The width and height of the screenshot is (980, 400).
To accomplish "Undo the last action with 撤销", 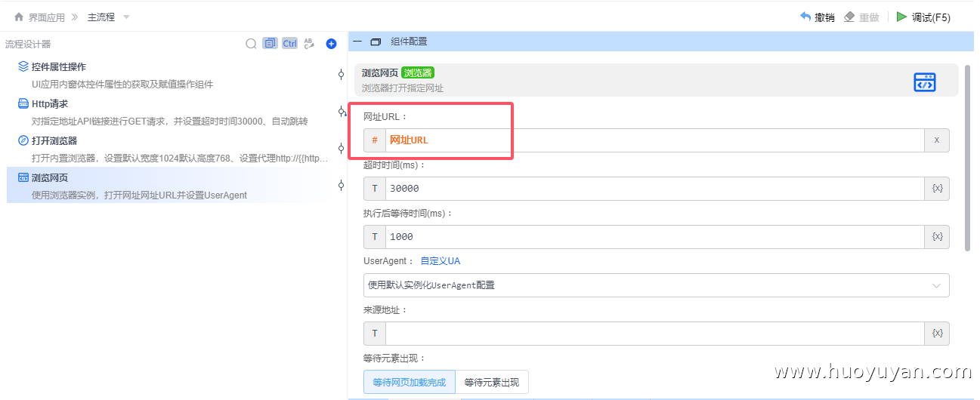I will (817, 17).
